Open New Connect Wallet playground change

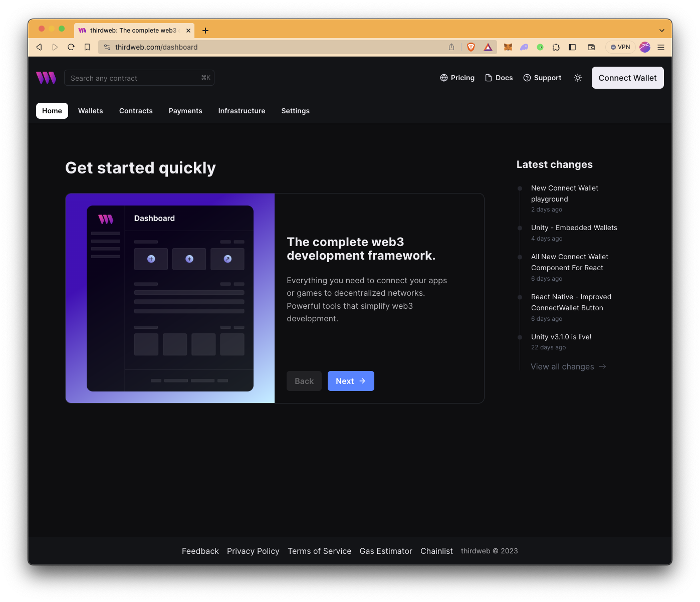(x=565, y=193)
